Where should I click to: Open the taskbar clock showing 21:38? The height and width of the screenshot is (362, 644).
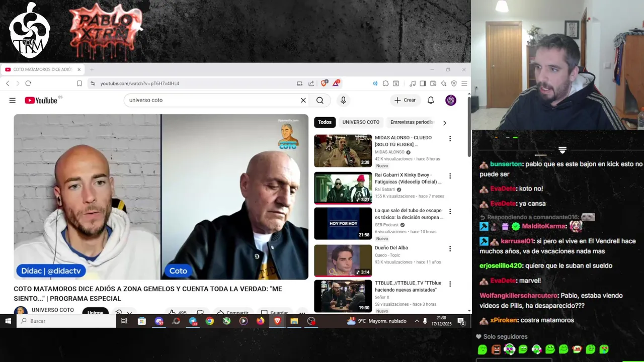coord(442,321)
